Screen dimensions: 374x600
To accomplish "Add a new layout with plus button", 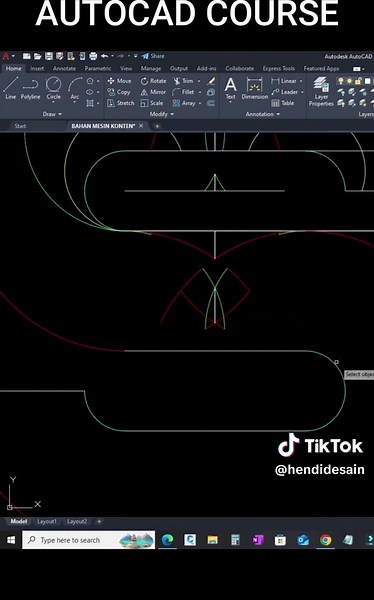I will (99, 522).
